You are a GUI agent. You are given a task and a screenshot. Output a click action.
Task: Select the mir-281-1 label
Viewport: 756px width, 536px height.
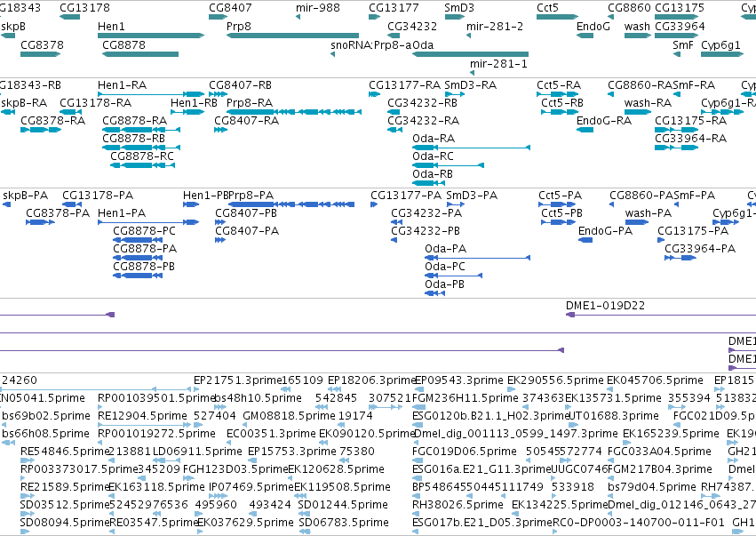pos(498,64)
